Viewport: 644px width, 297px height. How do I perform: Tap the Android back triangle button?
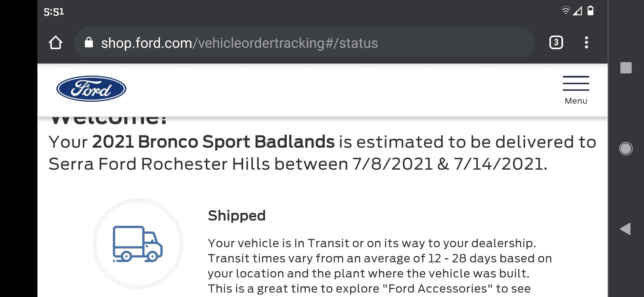click(625, 229)
